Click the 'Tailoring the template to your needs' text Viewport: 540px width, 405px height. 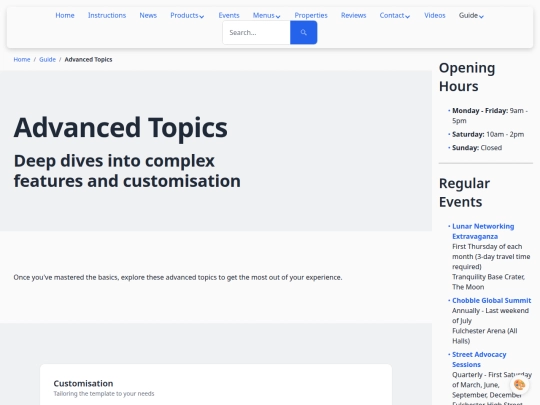[104, 394]
